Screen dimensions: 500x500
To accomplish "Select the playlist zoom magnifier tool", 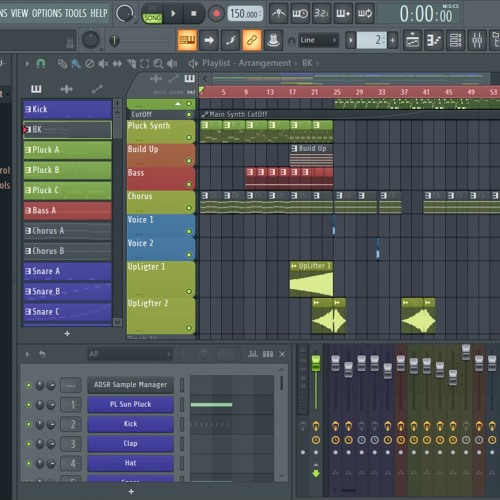I will pyautogui.click(x=158, y=63).
